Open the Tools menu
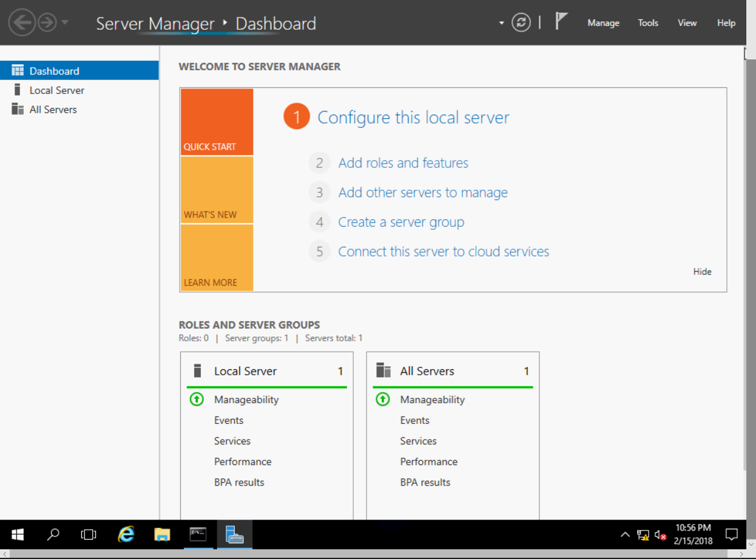 (x=648, y=23)
